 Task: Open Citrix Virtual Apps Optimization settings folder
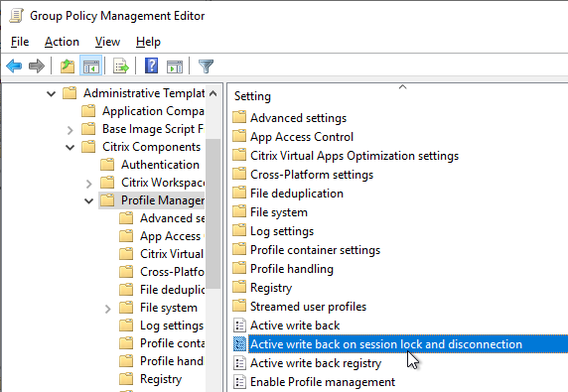coord(355,156)
